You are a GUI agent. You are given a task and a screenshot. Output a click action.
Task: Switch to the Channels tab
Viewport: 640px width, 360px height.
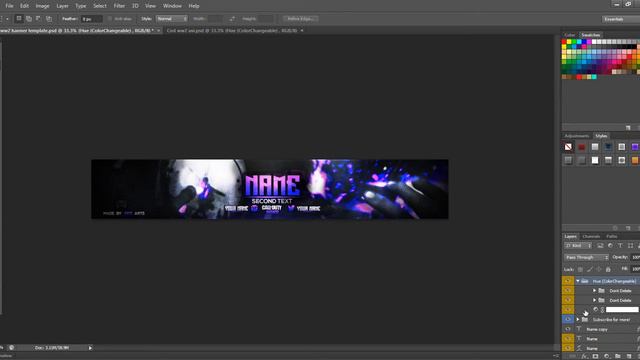tap(591, 236)
